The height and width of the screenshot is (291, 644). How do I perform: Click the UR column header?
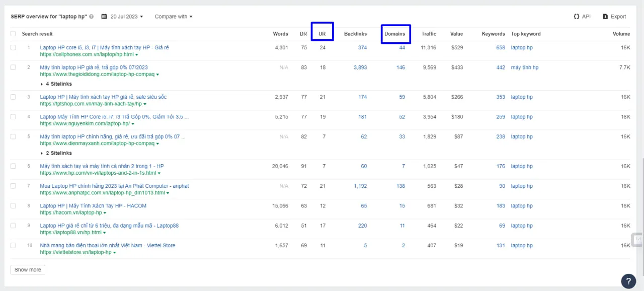pyautogui.click(x=322, y=34)
